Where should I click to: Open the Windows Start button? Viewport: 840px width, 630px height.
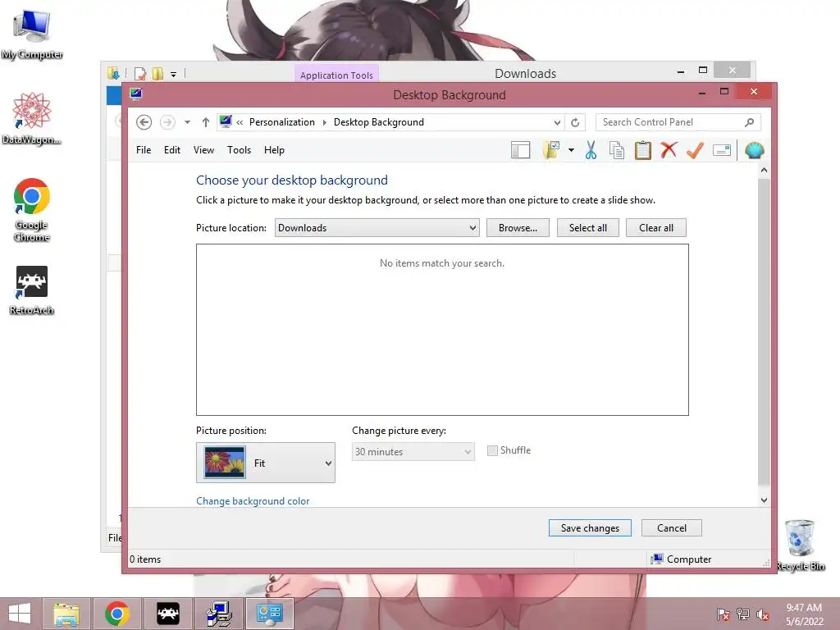click(20, 614)
